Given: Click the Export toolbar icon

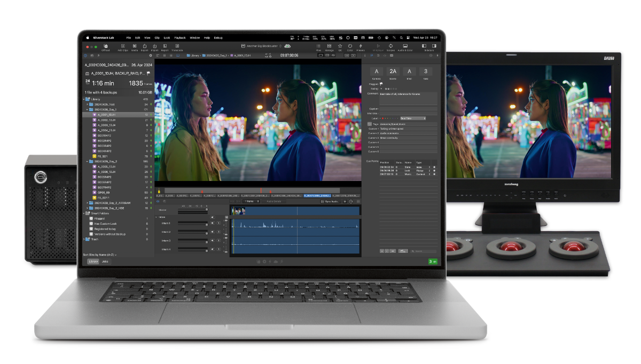Looking at the screenshot, I should 145,47.
